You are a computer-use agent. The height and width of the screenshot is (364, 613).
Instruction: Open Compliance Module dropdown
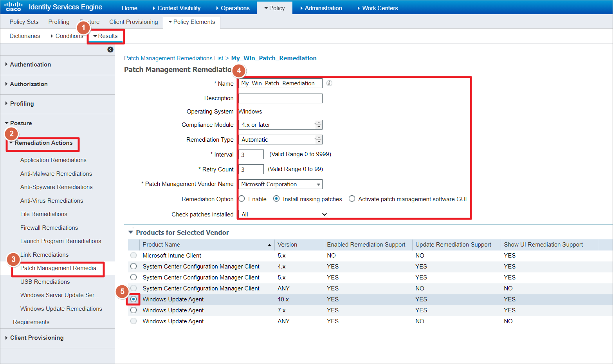point(280,125)
